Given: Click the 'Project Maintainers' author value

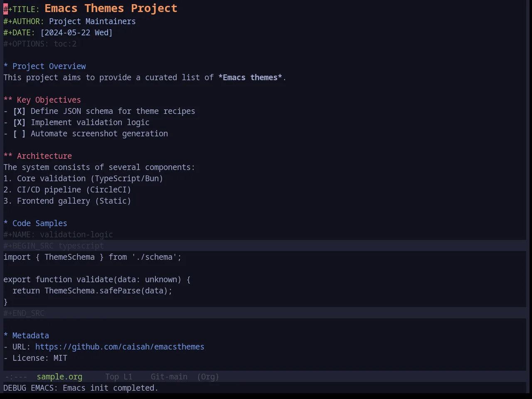Looking at the screenshot, I should coord(92,22).
